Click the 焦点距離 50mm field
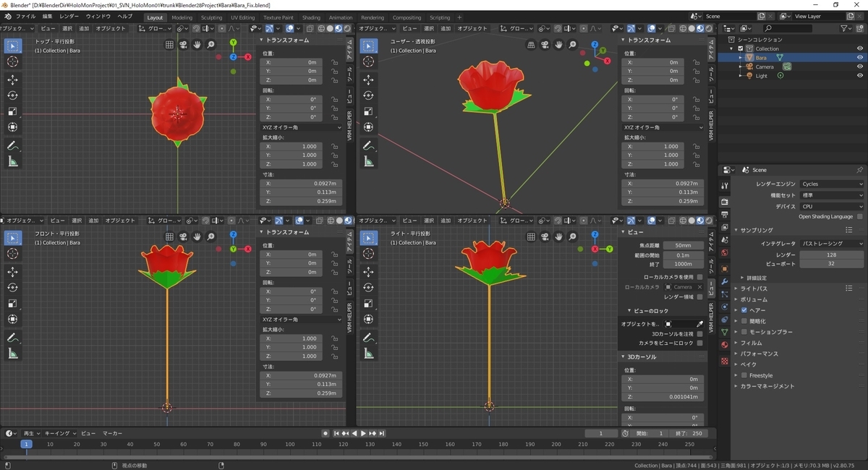The image size is (868, 470). click(x=682, y=246)
